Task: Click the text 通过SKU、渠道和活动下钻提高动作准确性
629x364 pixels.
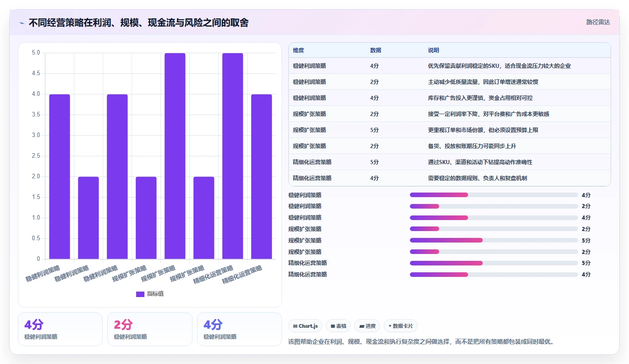Action: point(480,162)
